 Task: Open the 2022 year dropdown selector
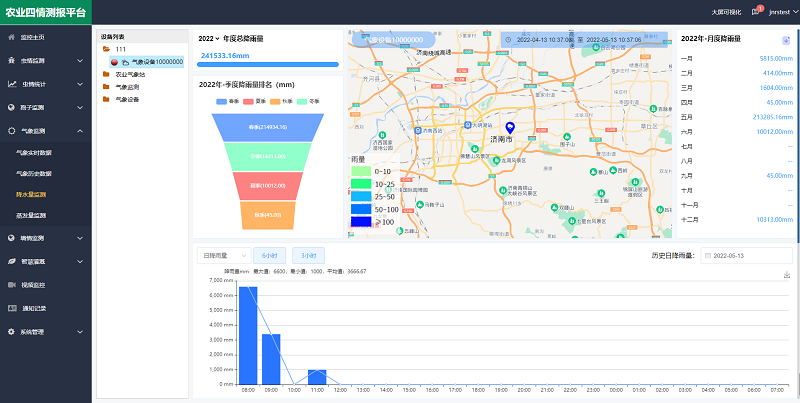210,38
